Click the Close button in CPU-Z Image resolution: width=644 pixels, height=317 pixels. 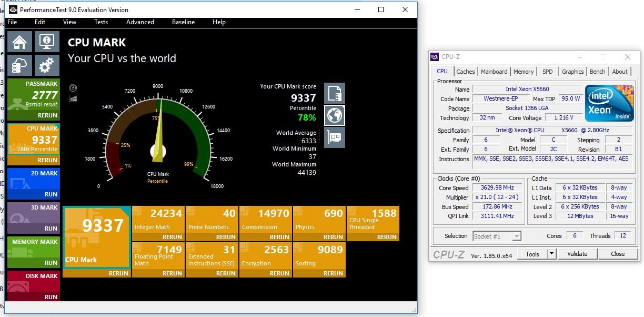[x=618, y=254]
